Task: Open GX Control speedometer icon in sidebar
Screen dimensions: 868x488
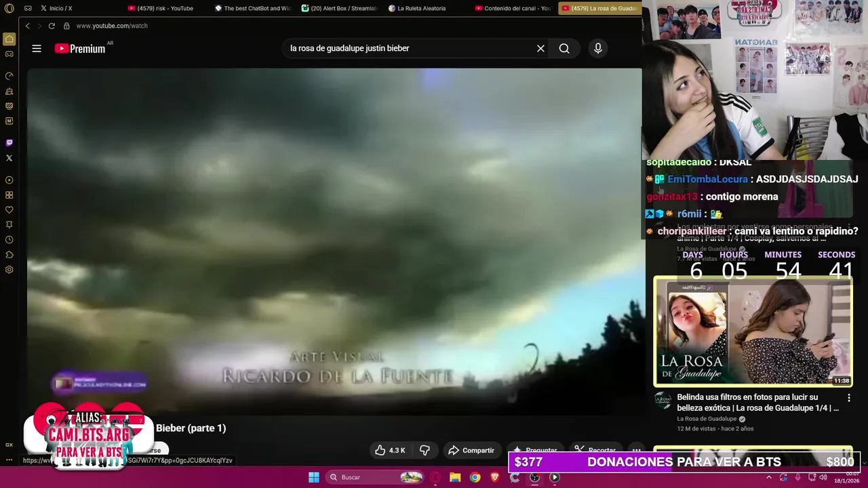Action: click(9, 76)
